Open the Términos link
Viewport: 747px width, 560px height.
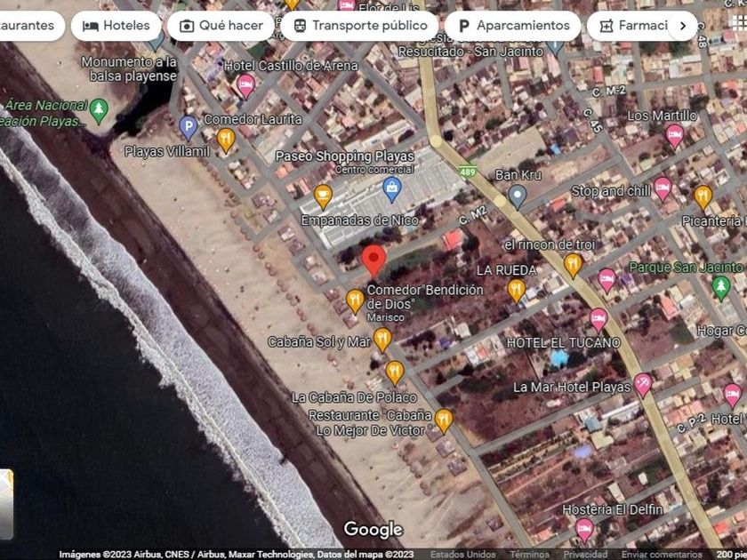529,555
